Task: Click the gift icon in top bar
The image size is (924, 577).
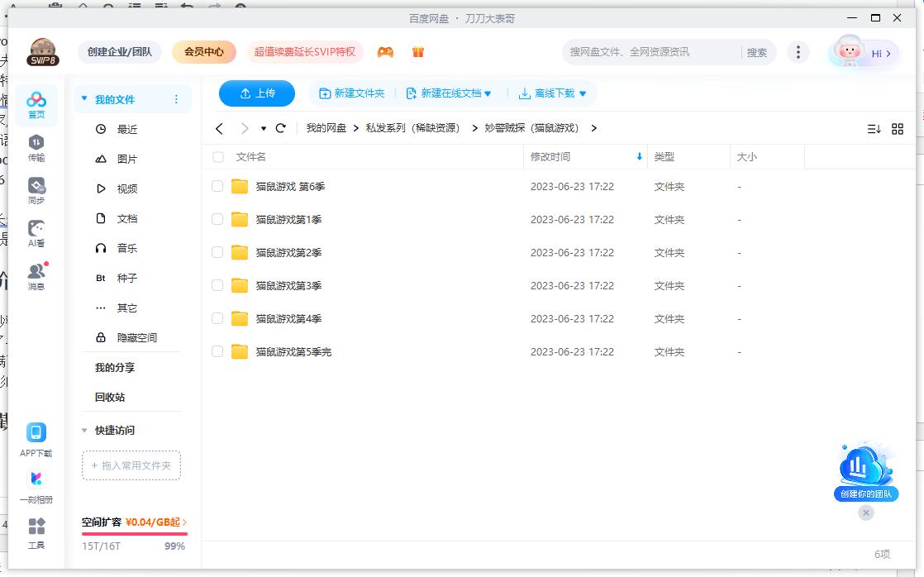Action: [x=418, y=51]
